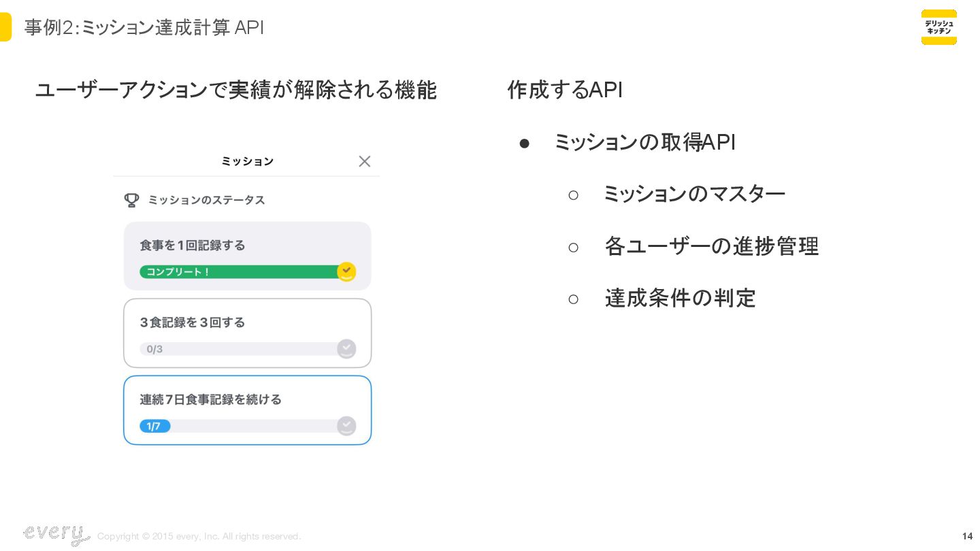The width and height of the screenshot is (980, 551).
Task: Click the ミッション header title
Action: [x=248, y=161]
